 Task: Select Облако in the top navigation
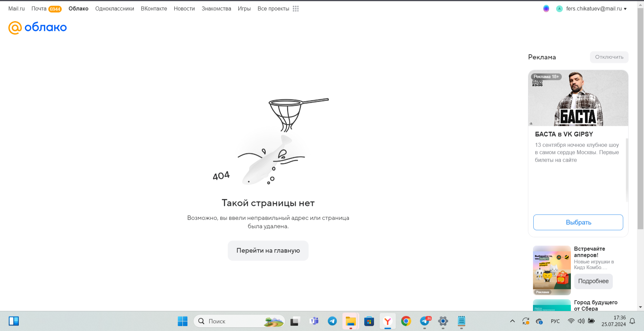78,9
